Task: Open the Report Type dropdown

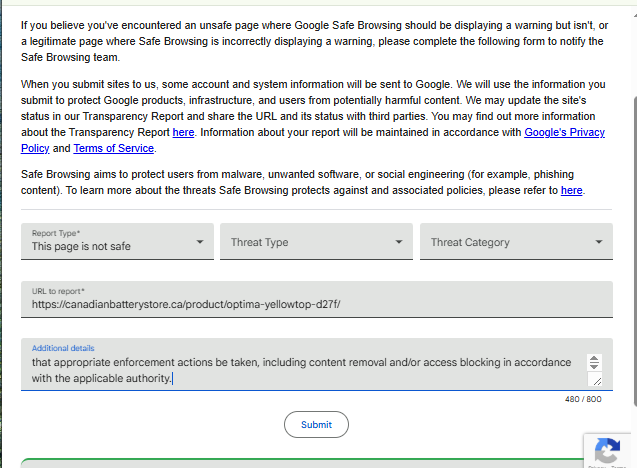Action: [117, 241]
